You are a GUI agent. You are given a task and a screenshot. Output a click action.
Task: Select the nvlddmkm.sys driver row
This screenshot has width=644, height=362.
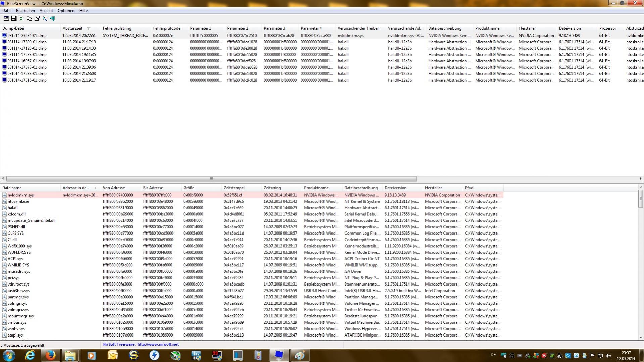pos(252,195)
